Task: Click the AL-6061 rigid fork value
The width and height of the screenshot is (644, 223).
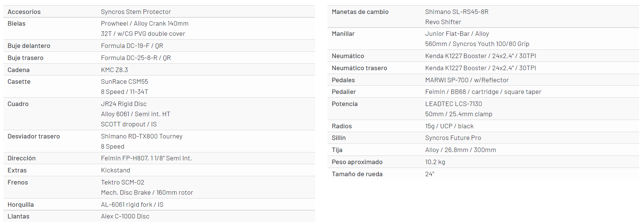Action: click(132, 205)
